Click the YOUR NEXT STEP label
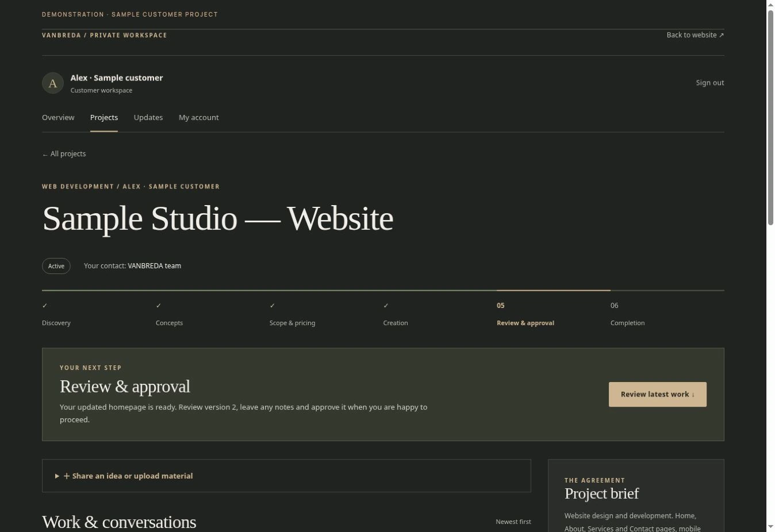The width and height of the screenshot is (775, 532). (91, 368)
